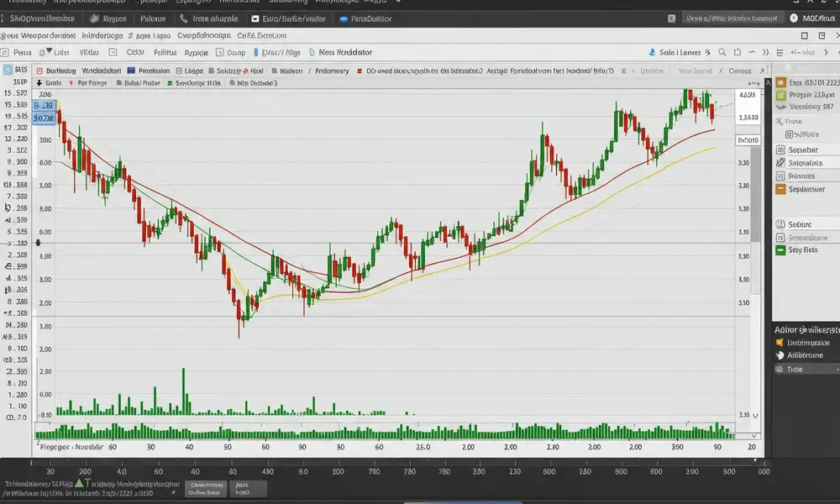The height and width of the screenshot is (504, 840).
Task: Click the double-chevron overflow in the right toolbar
Action: click(765, 52)
